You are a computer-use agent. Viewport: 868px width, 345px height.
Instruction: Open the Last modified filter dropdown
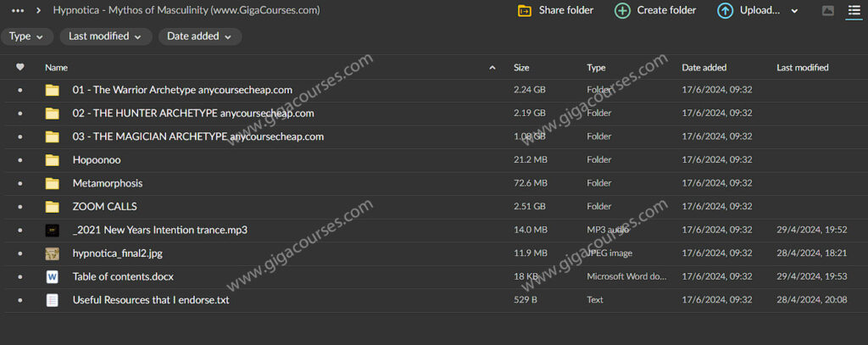pyautogui.click(x=106, y=36)
